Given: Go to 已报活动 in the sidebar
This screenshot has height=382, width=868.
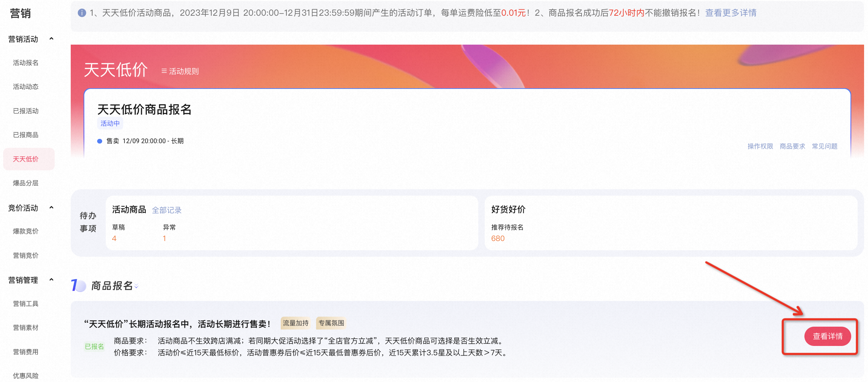Looking at the screenshot, I should [x=26, y=111].
